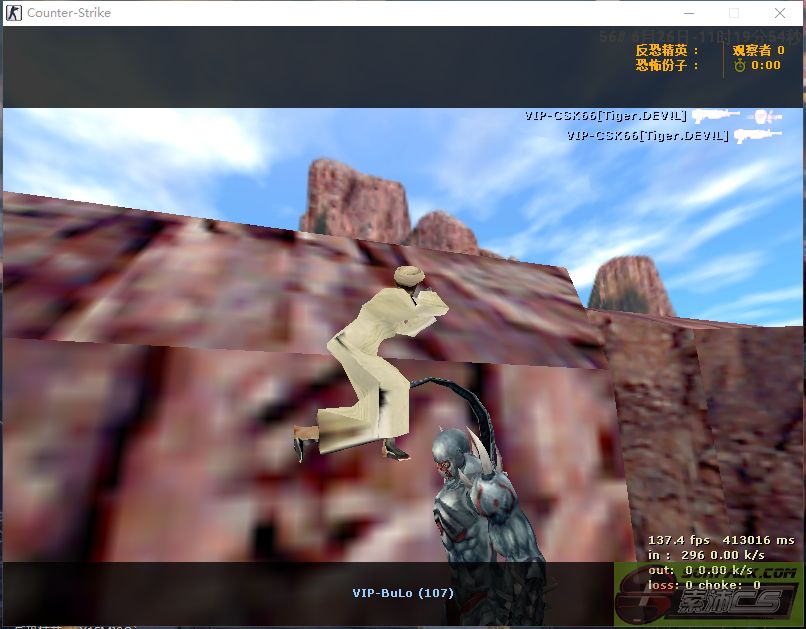Click the "loss: 0 choke: 0" line
This screenshot has height=629, width=806.
pyautogui.click(x=704, y=585)
